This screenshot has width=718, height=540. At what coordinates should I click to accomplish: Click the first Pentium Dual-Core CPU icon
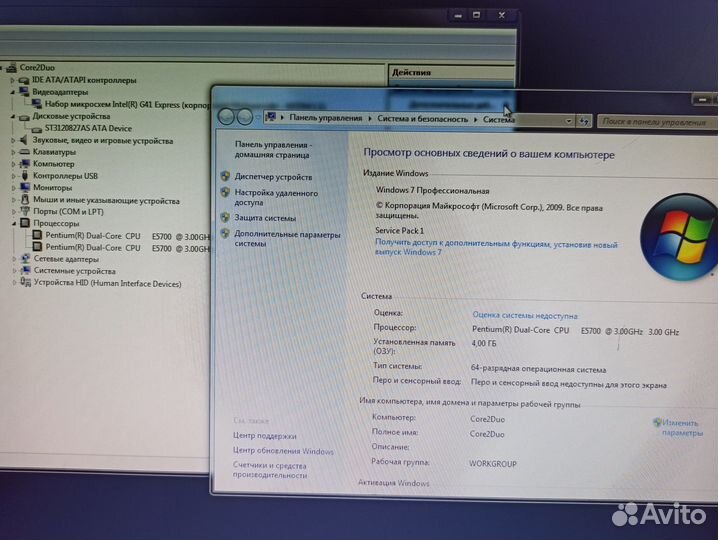37,235
